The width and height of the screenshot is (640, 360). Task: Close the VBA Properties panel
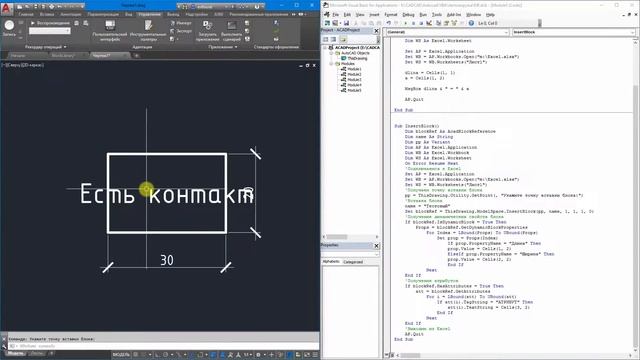[376, 245]
